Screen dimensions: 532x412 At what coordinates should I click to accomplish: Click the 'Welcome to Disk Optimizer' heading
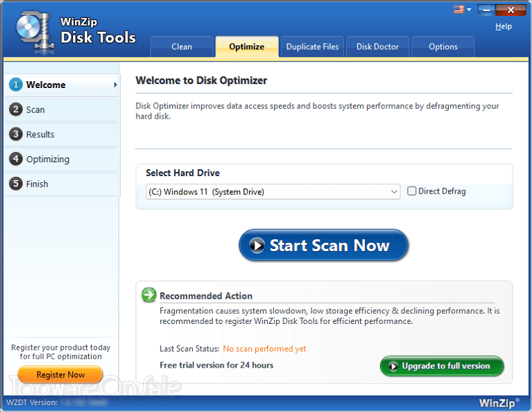pyautogui.click(x=201, y=80)
